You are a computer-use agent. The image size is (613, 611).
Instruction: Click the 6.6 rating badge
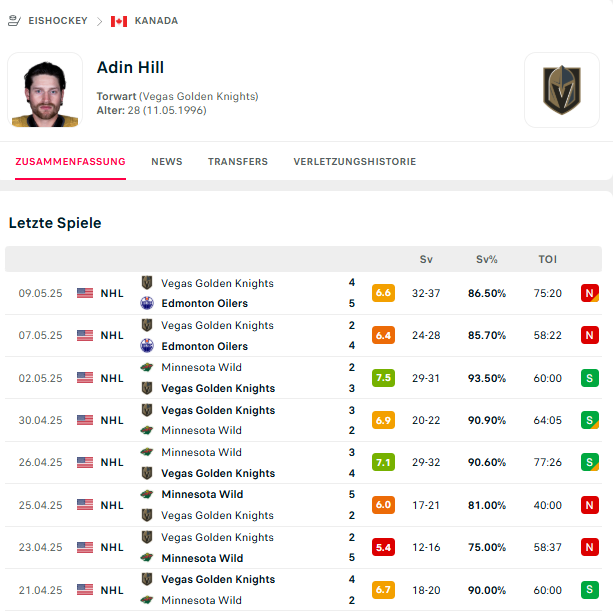383,293
